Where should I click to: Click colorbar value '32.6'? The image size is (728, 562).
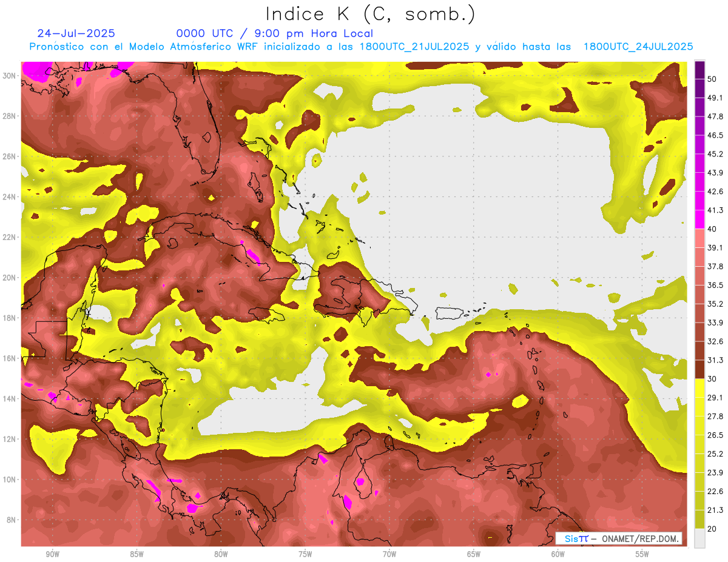[x=715, y=341]
